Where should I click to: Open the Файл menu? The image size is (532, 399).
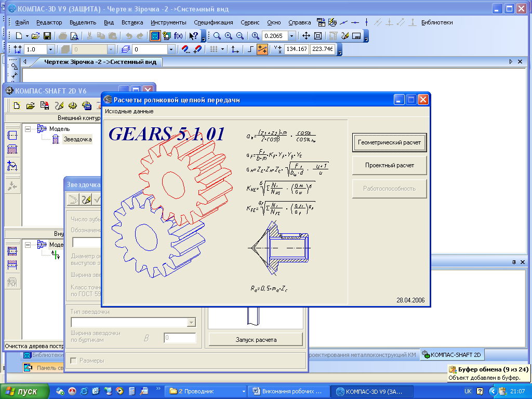point(22,22)
